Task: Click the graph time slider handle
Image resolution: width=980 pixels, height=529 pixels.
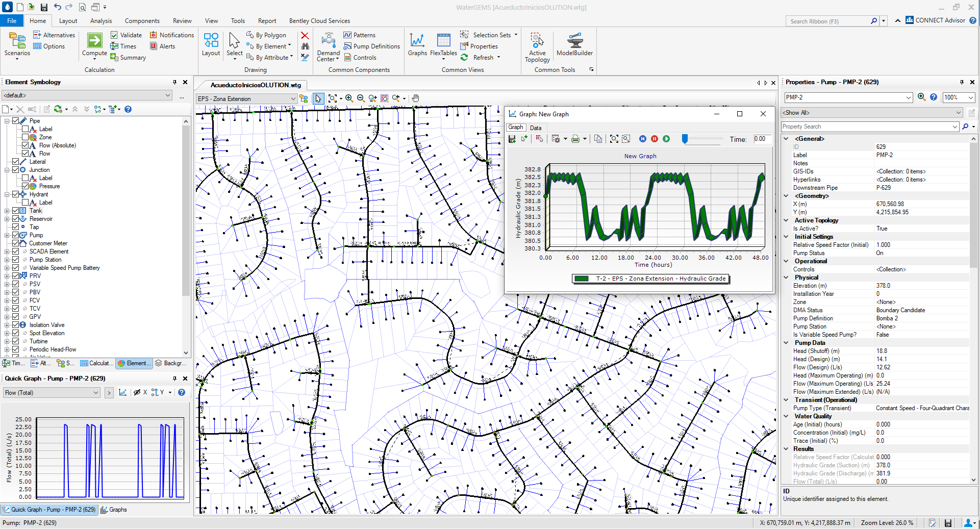Action: [685, 139]
